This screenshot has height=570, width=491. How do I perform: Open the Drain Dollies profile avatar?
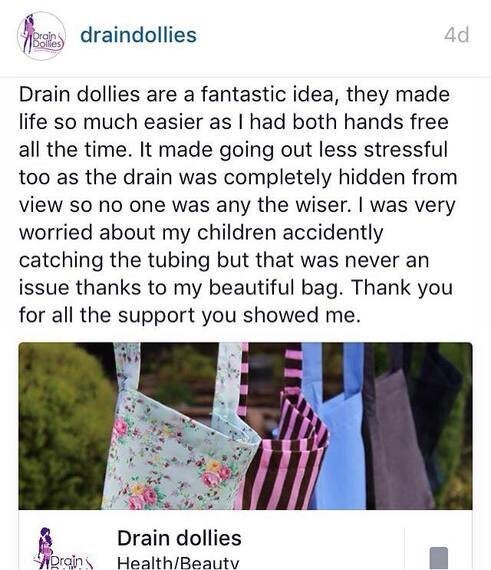(41, 36)
